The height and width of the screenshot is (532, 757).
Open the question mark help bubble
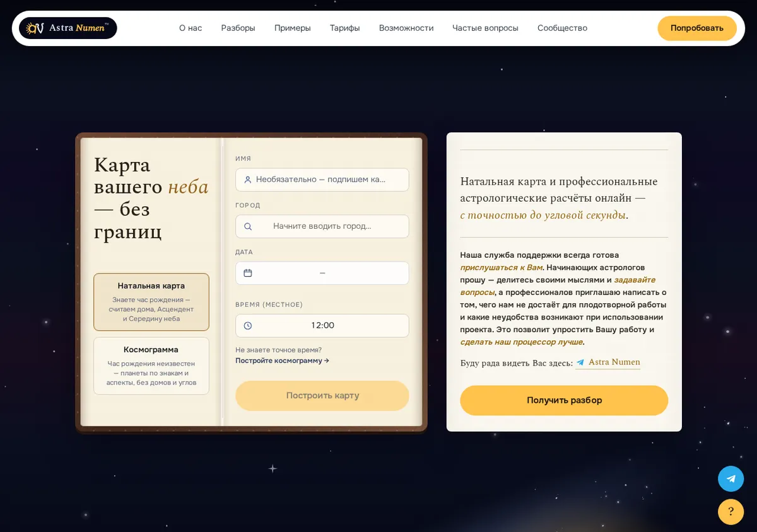pos(731,511)
